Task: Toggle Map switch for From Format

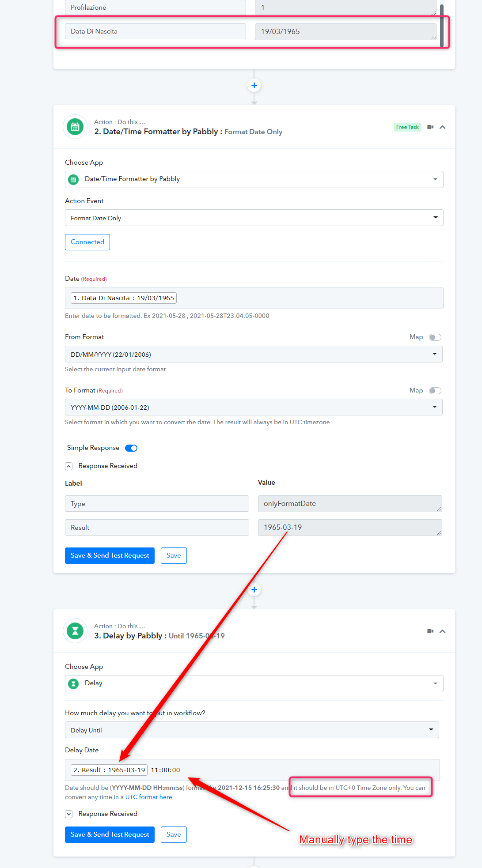Action: pyautogui.click(x=435, y=337)
